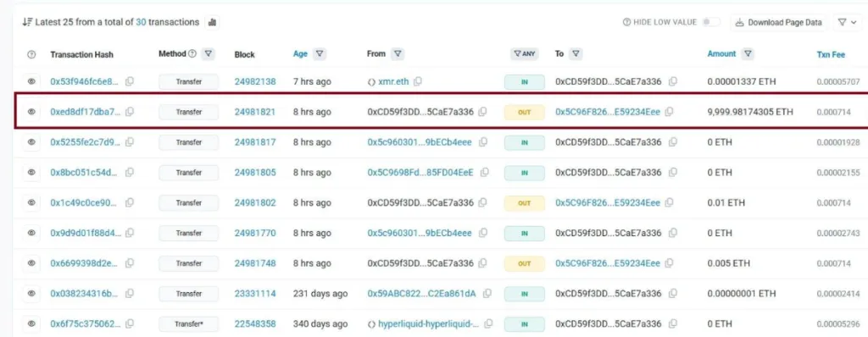Screen dimensions: 868x337
Task: Copy hash 0x9d9d01f88d4 to clipboard
Action: (130, 233)
